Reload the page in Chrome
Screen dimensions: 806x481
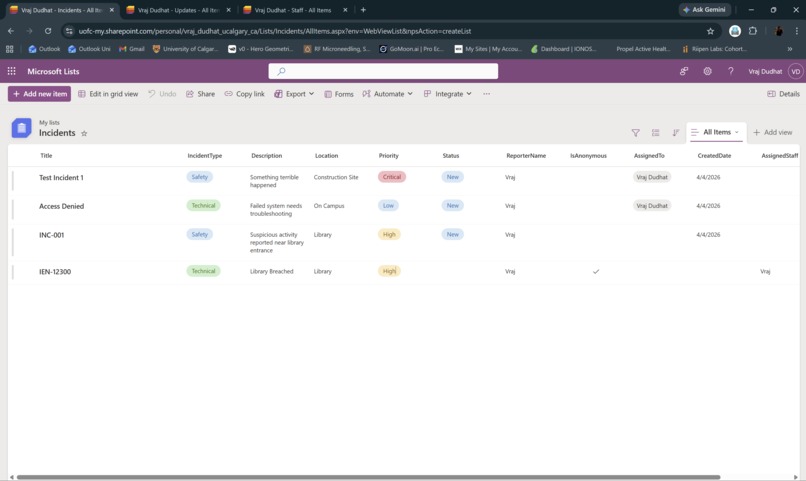(48, 31)
